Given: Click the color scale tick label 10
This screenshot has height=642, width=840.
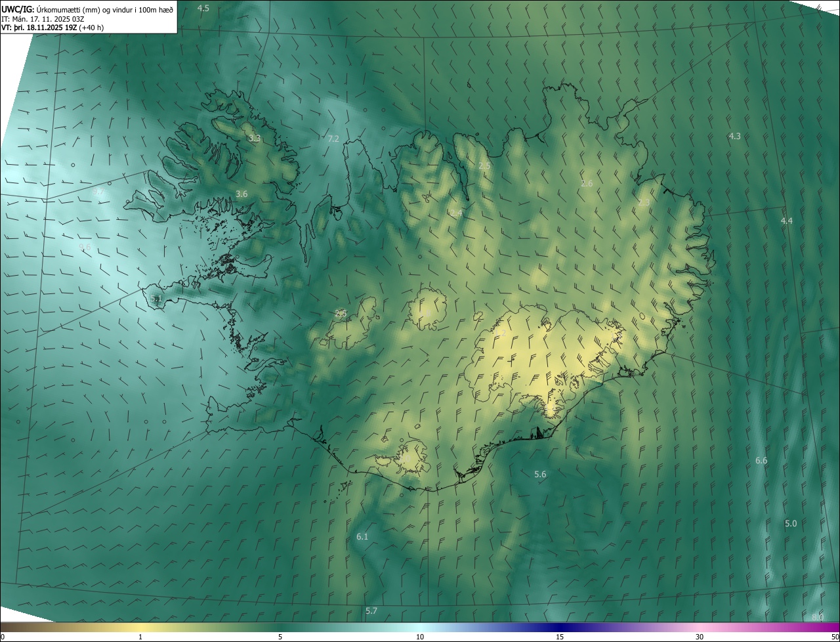Looking at the screenshot, I should point(420,637).
